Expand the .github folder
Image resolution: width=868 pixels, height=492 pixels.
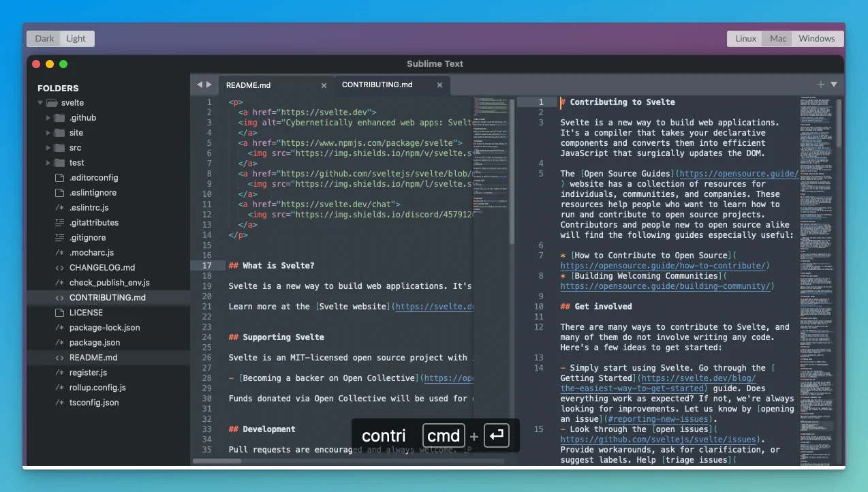point(48,118)
